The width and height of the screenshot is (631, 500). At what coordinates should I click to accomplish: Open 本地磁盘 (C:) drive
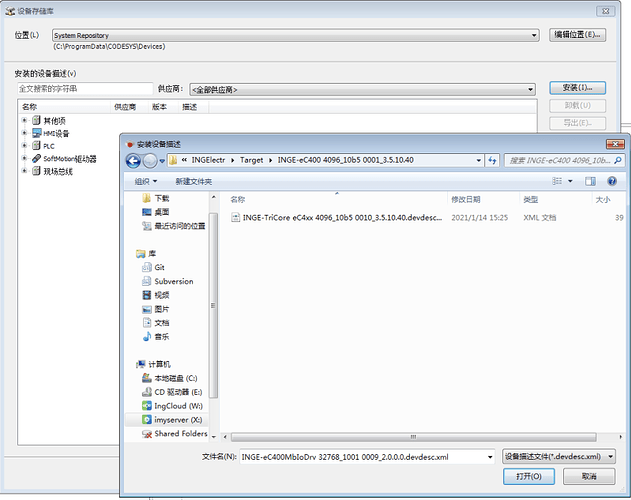[x=169, y=378]
